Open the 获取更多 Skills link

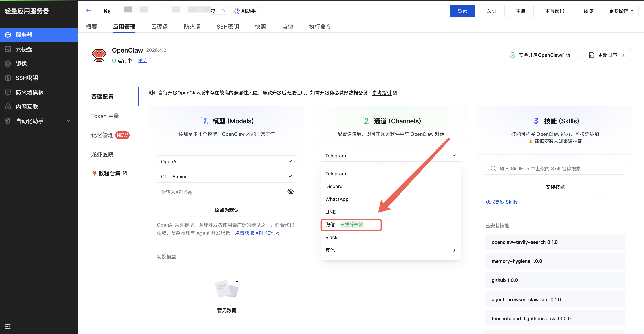pos(501,202)
